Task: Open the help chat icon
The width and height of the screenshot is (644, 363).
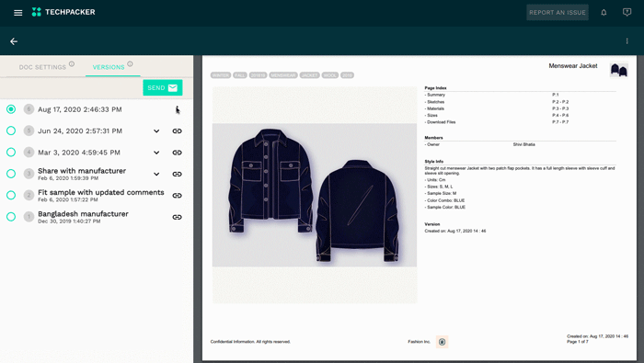Action: [627, 12]
